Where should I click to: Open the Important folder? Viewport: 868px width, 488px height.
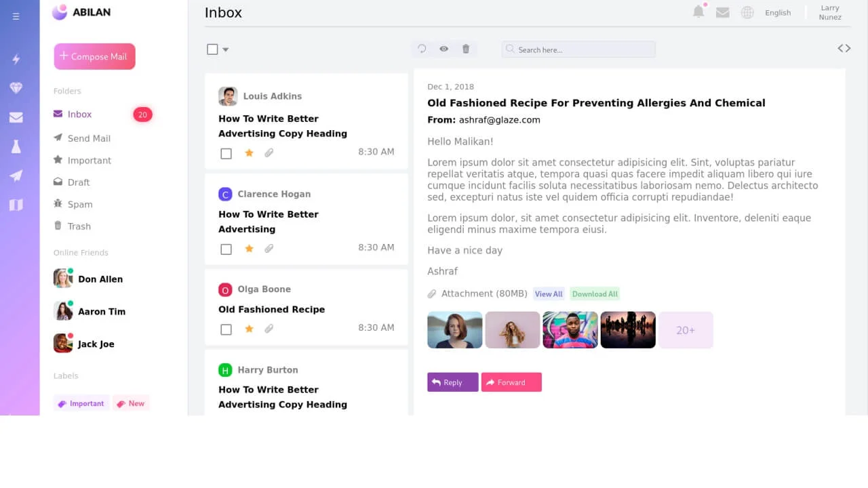coord(89,161)
